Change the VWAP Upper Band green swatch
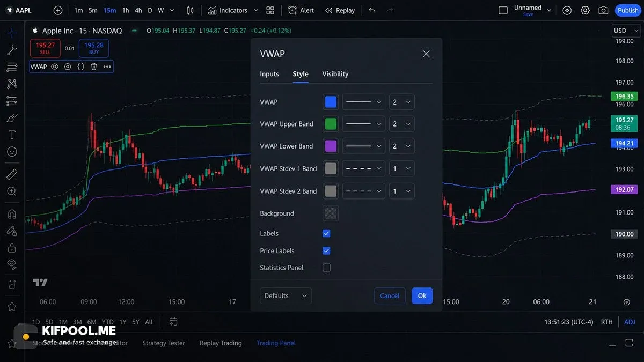644x362 pixels. [x=331, y=124]
